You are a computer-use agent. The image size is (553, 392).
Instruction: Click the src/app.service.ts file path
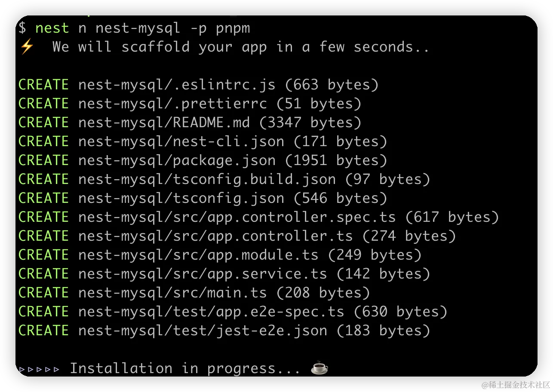point(203,274)
